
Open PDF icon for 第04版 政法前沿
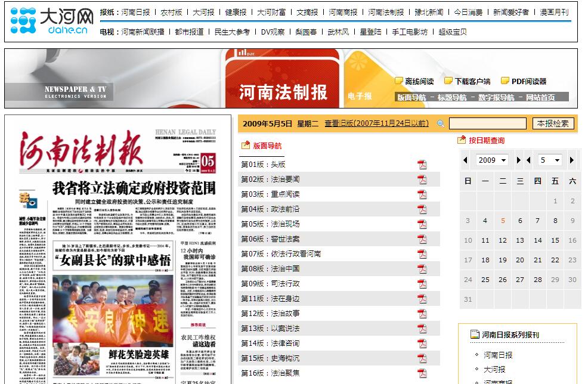[422, 209]
